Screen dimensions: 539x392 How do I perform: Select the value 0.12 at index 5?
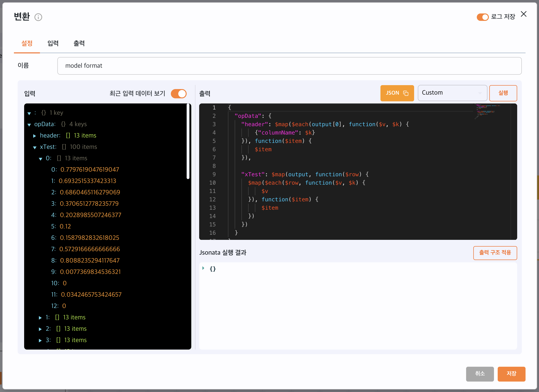(x=65, y=227)
